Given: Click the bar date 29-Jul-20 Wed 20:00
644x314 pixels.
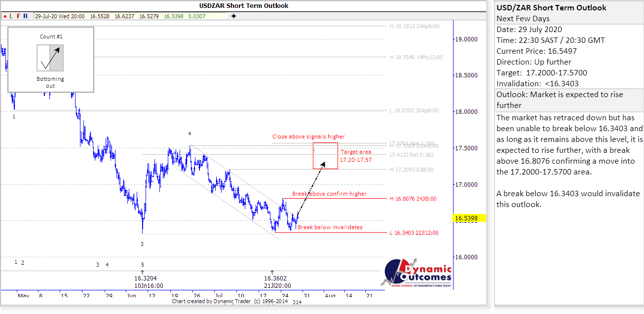Looking at the screenshot, I should click(x=61, y=16).
